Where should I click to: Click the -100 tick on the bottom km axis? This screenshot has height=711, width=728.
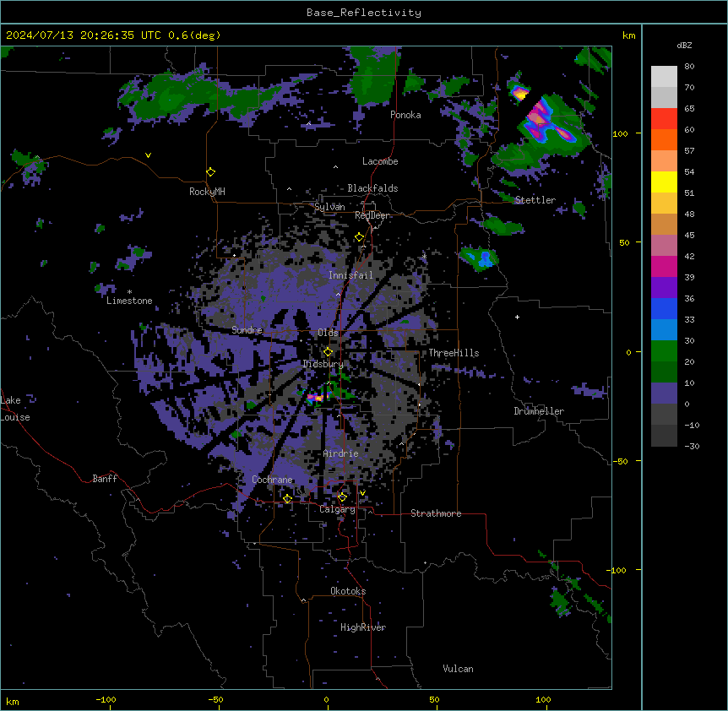pyautogui.click(x=106, y=699)
